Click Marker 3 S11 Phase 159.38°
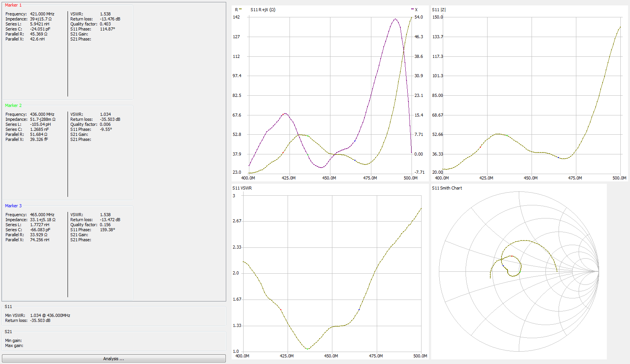Screen dimensions: 630x364 (x=107, y=230)
